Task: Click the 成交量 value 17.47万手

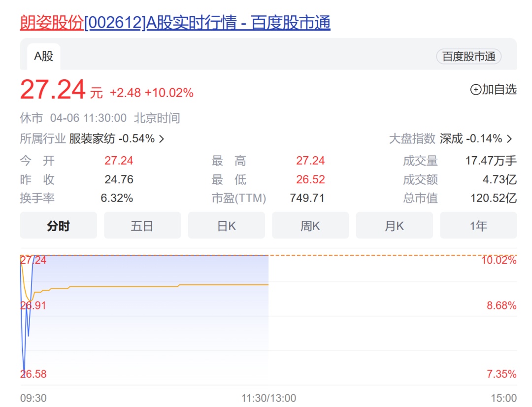Action: pos(491,161)
